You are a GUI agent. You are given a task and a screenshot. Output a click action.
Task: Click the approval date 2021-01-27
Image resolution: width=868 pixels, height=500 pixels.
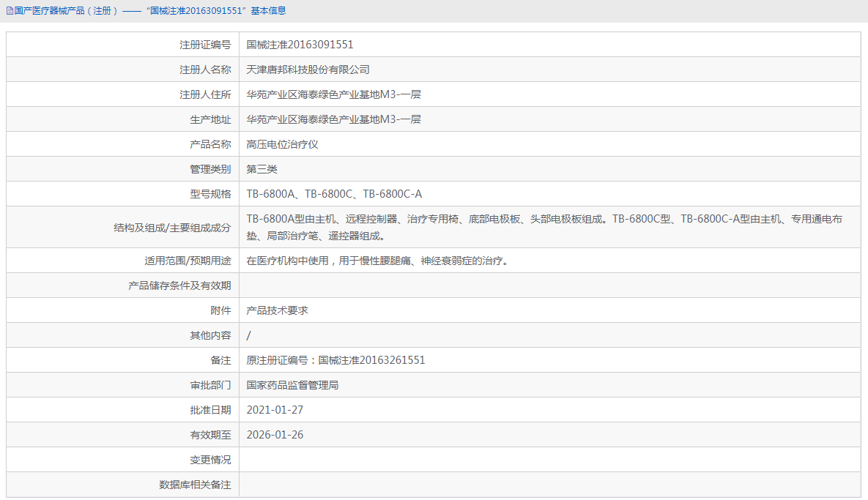point(275,410)
